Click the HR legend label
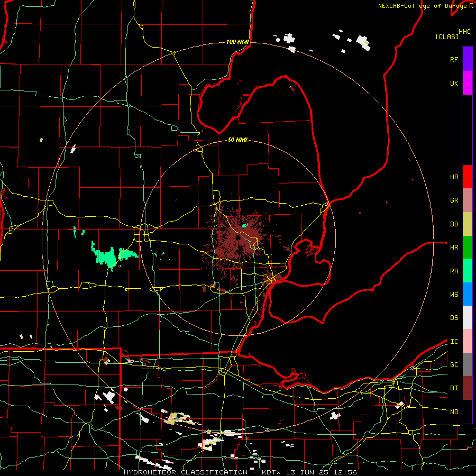This screenshot has width=476, height=476. click(x=454, y=248)
